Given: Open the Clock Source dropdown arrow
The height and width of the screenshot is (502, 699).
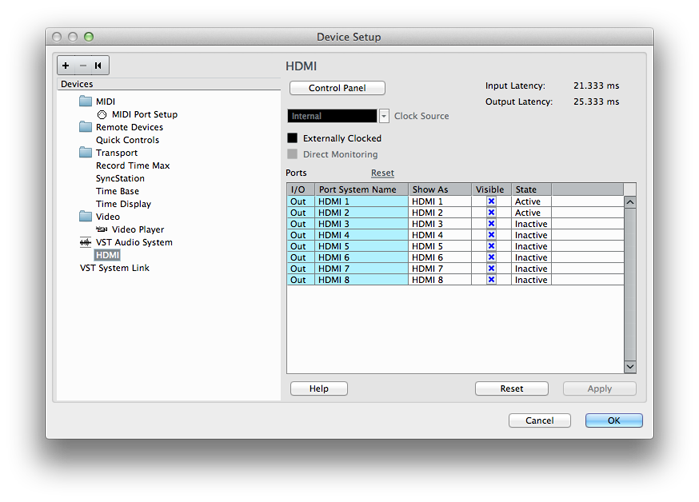Looking at the screenshot, I should pyautogui.click(x=384, y=116).
